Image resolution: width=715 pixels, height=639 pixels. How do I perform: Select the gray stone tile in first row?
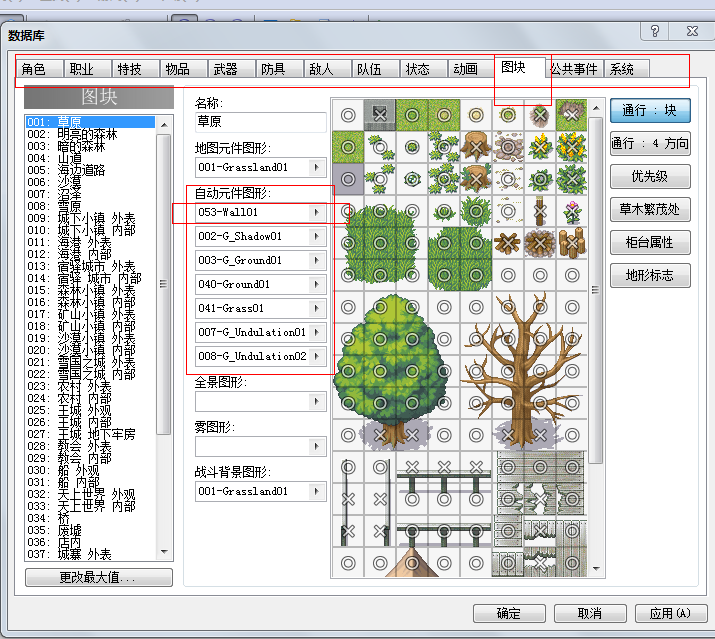[x=380, y=115]
